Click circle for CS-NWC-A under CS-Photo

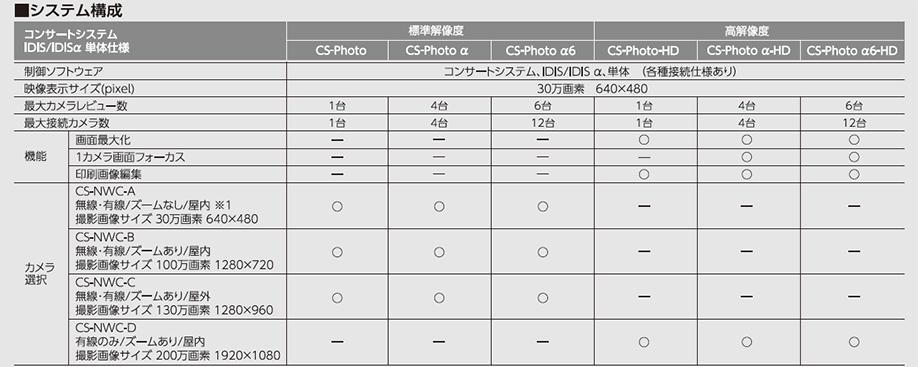(337, 206)
